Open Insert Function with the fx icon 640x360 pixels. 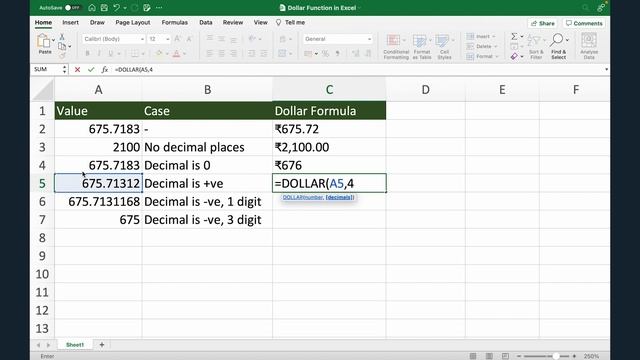point(105,70)
